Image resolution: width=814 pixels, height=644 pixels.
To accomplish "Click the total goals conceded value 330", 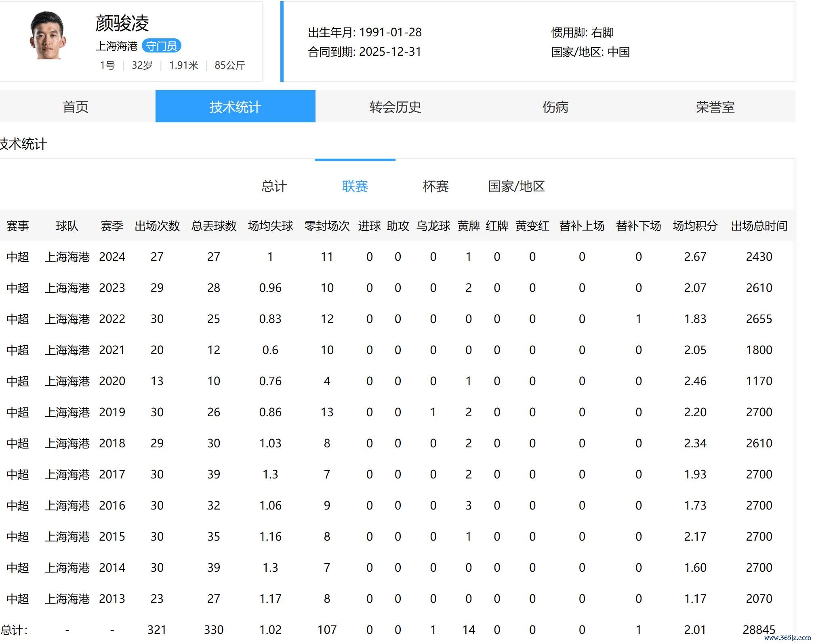I will pos(214,630).
